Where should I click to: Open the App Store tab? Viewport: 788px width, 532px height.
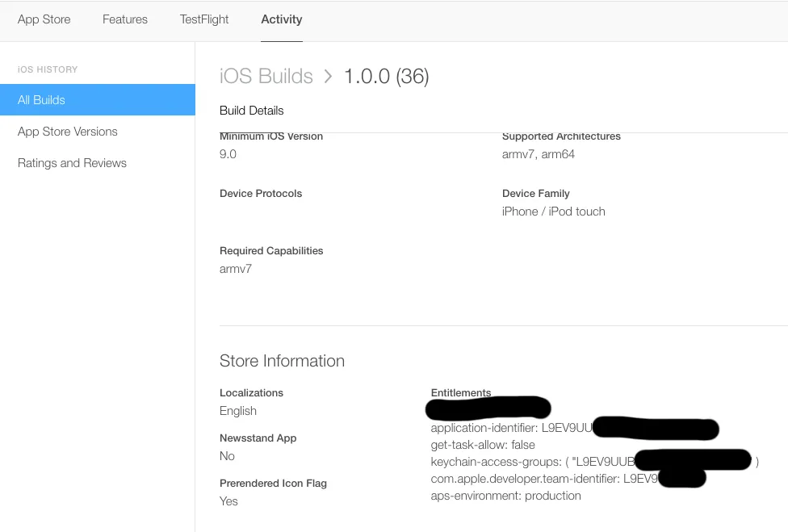point(44,19)
